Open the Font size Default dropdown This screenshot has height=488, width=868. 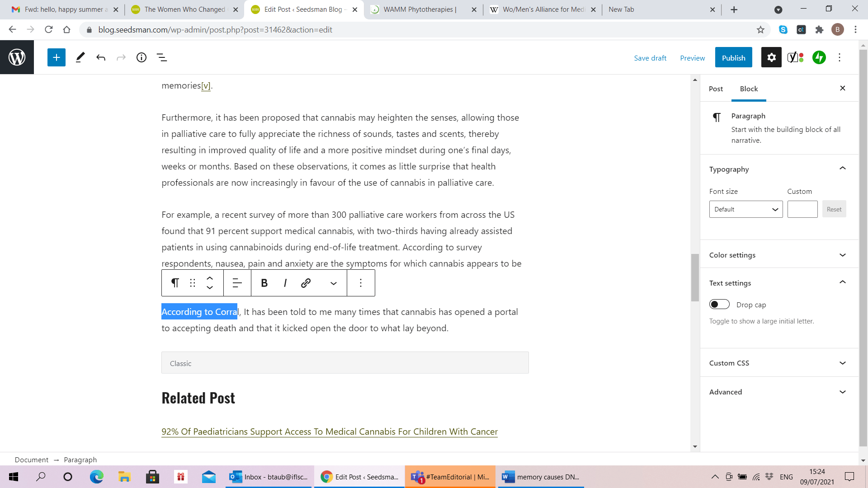click(x=745, y=209)
